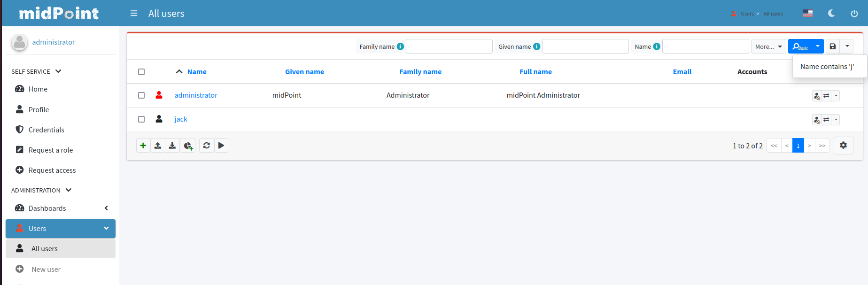The height and width of the screenshot is (285, 868).
Task: Expand Dashboards menu in sidebar
Action: coord(61,208)
